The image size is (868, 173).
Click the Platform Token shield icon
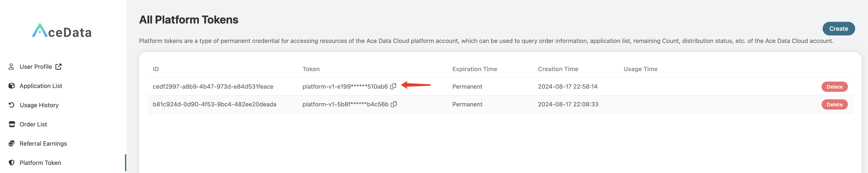click(x=12, y=163)
